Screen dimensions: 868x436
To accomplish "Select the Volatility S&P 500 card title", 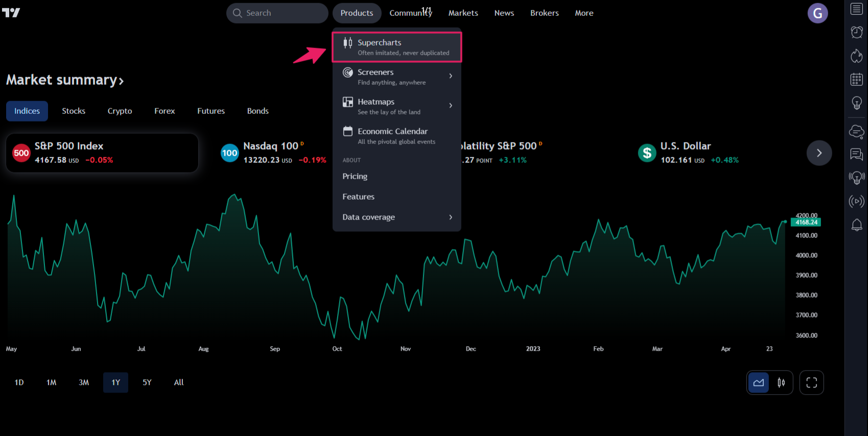I will click(498, 146).
